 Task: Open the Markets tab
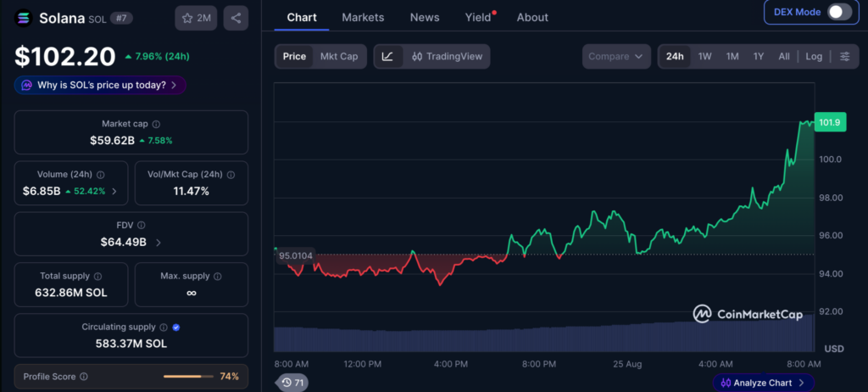coord(363,17)
